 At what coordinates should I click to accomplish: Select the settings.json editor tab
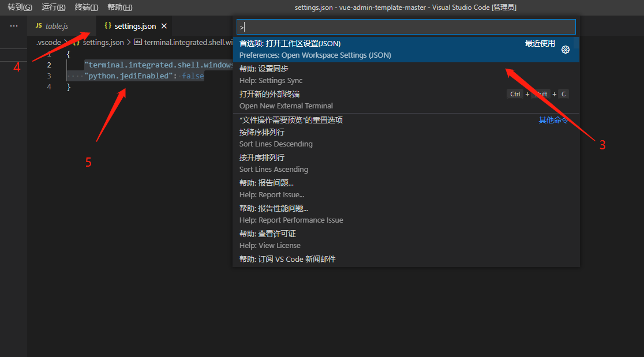[x=134, y=26]
